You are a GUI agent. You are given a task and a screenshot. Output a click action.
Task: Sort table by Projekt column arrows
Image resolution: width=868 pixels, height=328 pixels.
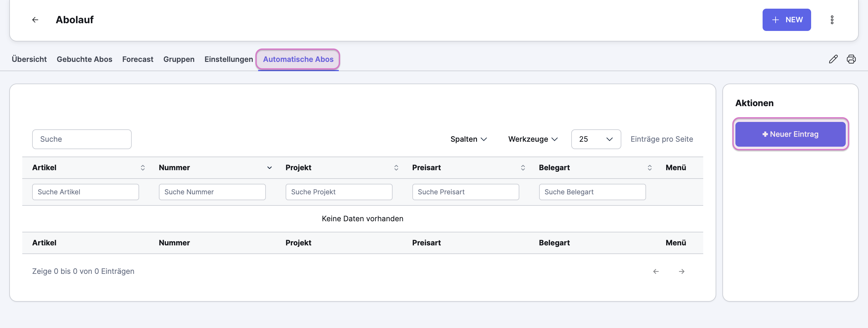tap(396, 168)
